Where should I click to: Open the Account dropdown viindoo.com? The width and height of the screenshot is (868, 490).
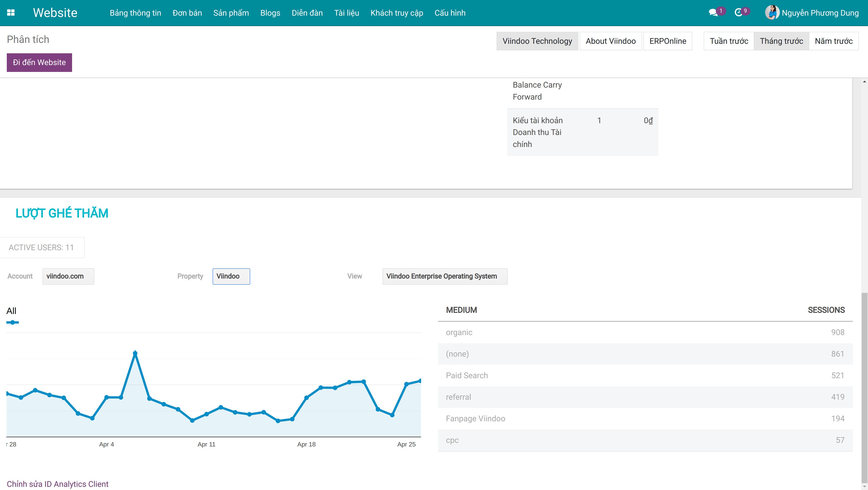pyautogui.click(x=68, y=276)
